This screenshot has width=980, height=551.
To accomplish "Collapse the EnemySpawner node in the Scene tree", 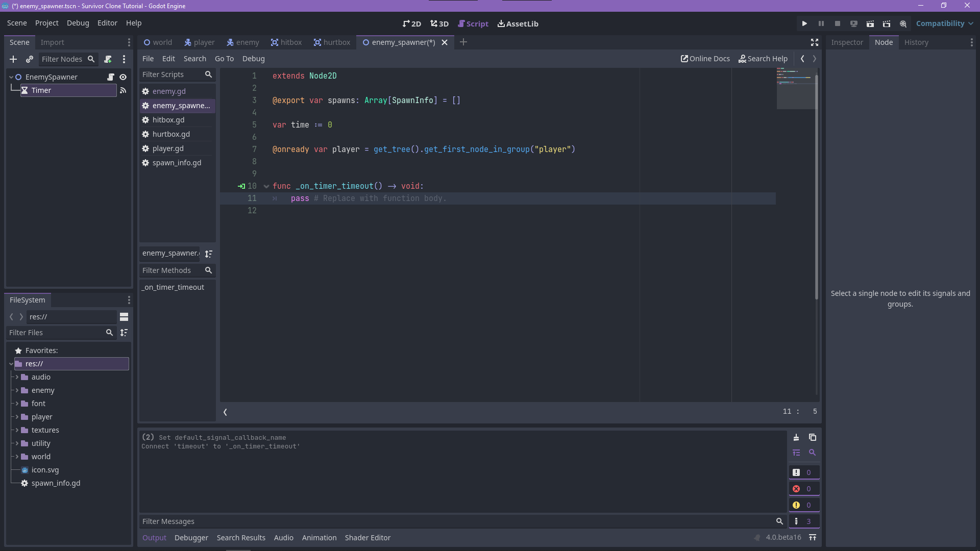I will 11,77.
